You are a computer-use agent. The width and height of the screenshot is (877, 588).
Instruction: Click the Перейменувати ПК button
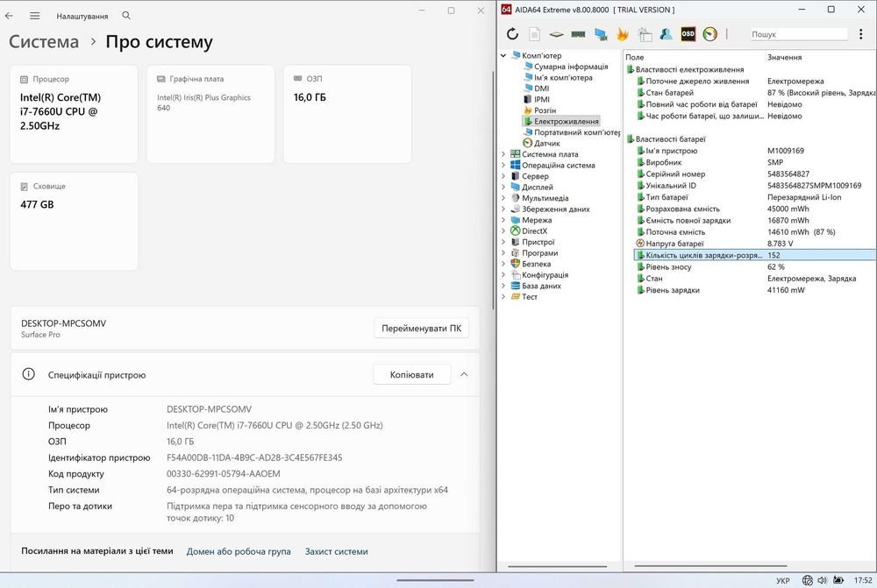pos(421,328)
